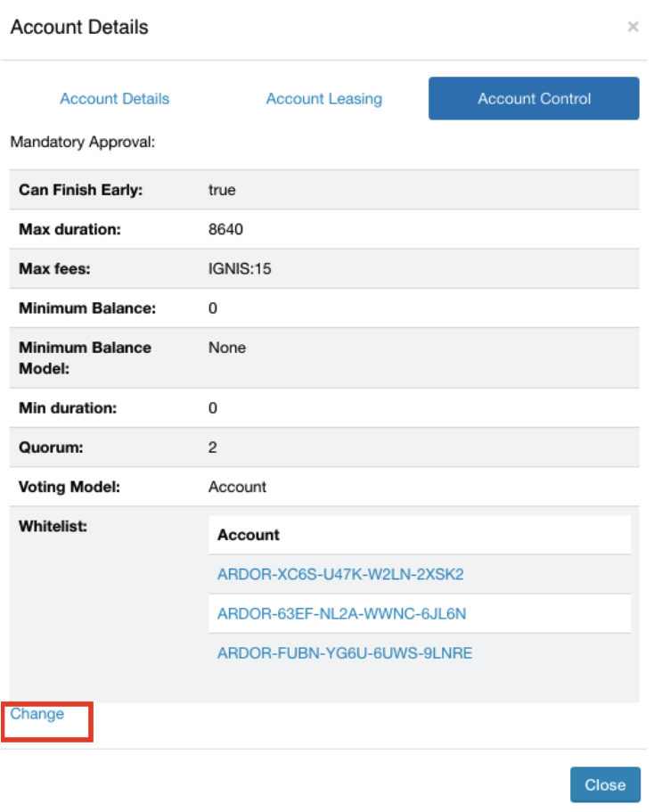Select the Max fees value IGNIS:15
Image resolution: width=654 pixels, height=812 pixels.
click(240, 268)
